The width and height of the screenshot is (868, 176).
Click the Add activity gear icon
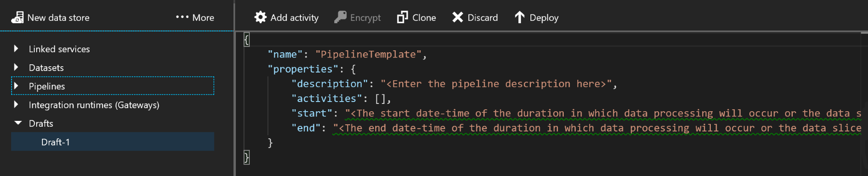point(260,17)
